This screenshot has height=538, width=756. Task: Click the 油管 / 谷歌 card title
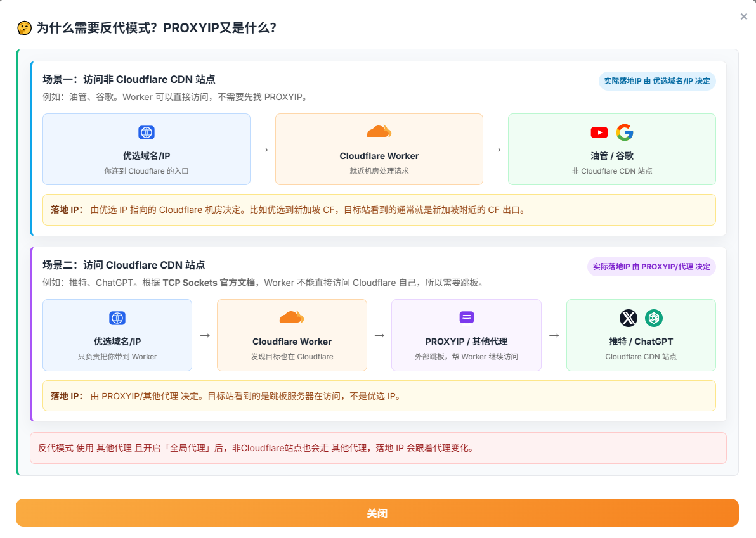pyautogui.click(x=612, y=156)
